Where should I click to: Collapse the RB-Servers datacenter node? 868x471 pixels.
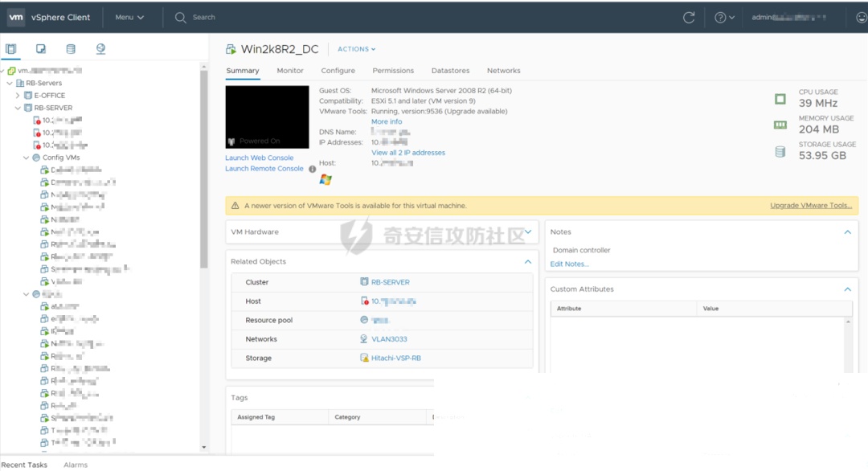pos(10,83)
